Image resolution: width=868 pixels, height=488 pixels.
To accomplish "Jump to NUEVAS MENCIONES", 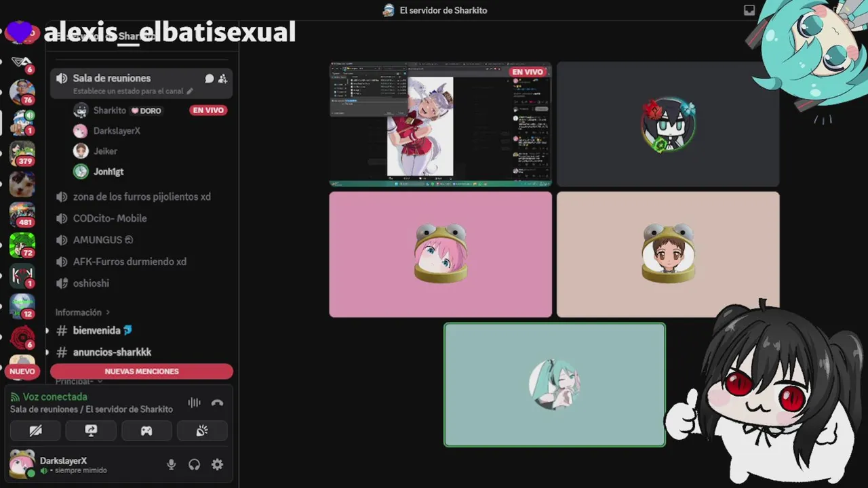I will (x=142, y=371).
